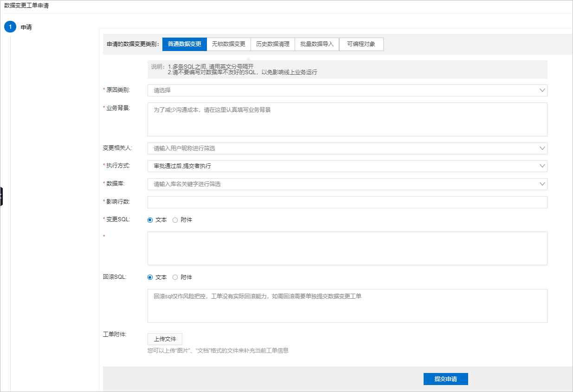Open the 变更相关人 user filter dropdown
Screen dimensions: 573x392
click(347, 148)
